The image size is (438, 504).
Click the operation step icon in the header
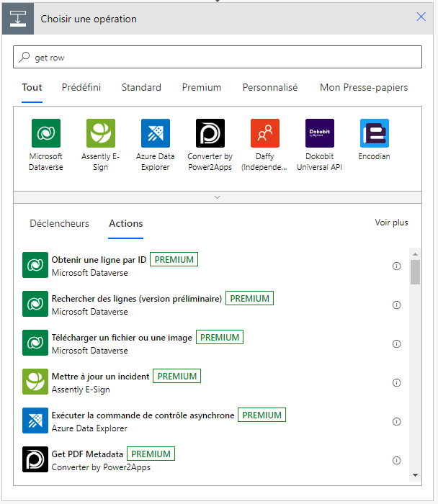coord(18,19)
